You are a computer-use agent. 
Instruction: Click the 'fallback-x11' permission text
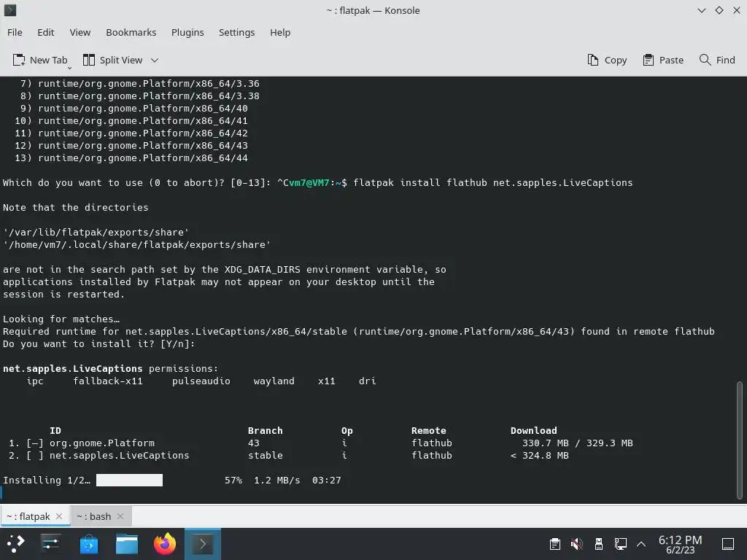point(108,381)
